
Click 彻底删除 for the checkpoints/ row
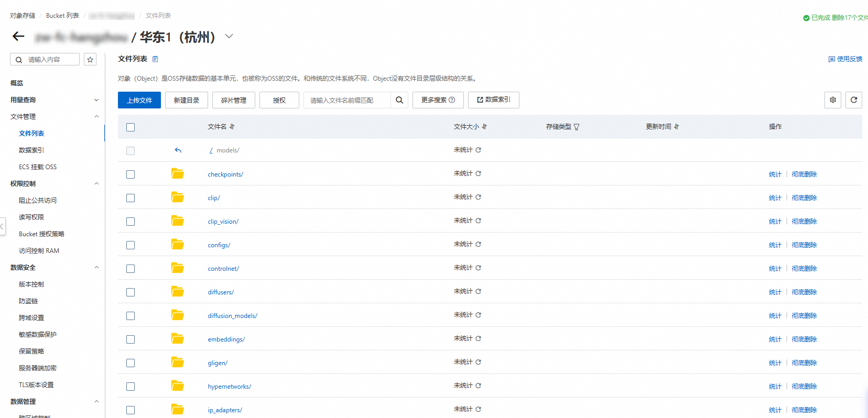pos(804,174)
